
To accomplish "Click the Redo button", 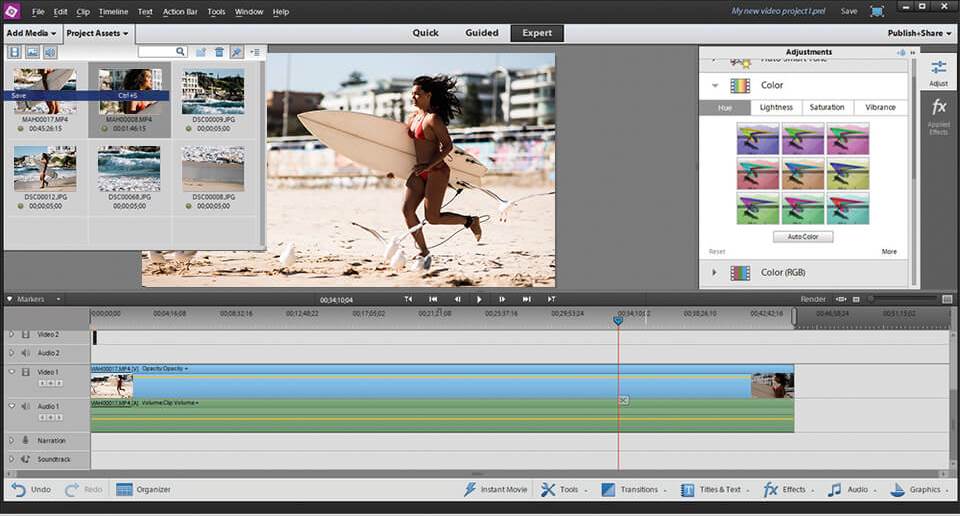I will tap(84, 490).
